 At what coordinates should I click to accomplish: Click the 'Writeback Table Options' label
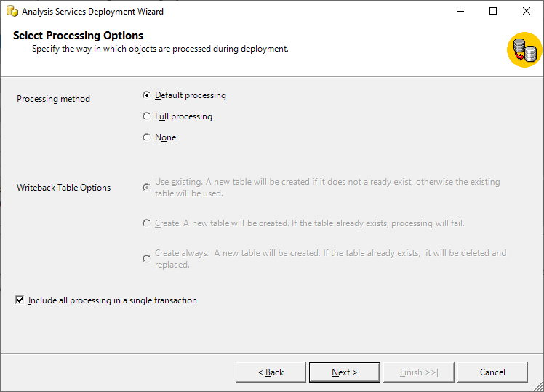tap(64, 188)
